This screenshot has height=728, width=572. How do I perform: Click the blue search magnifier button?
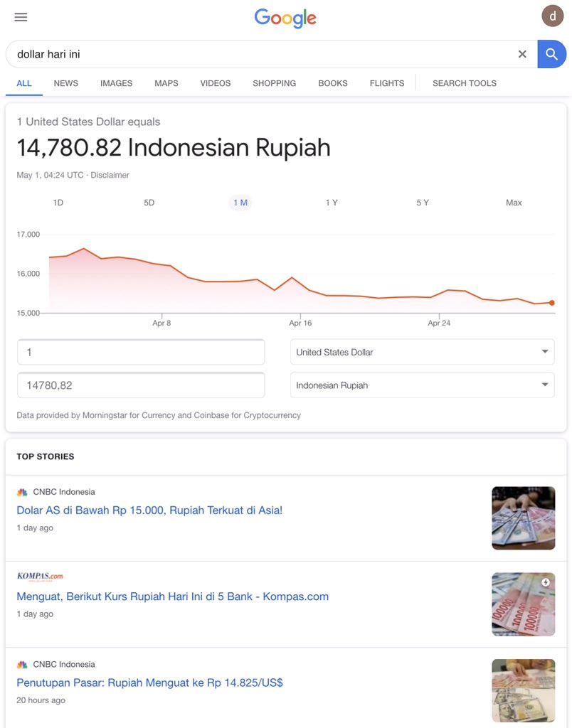pyautogui.click(x=551, y=54)
